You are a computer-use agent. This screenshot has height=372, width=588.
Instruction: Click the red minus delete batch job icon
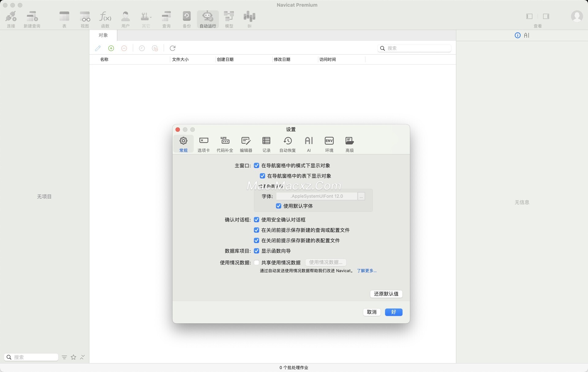click(124, 48)
